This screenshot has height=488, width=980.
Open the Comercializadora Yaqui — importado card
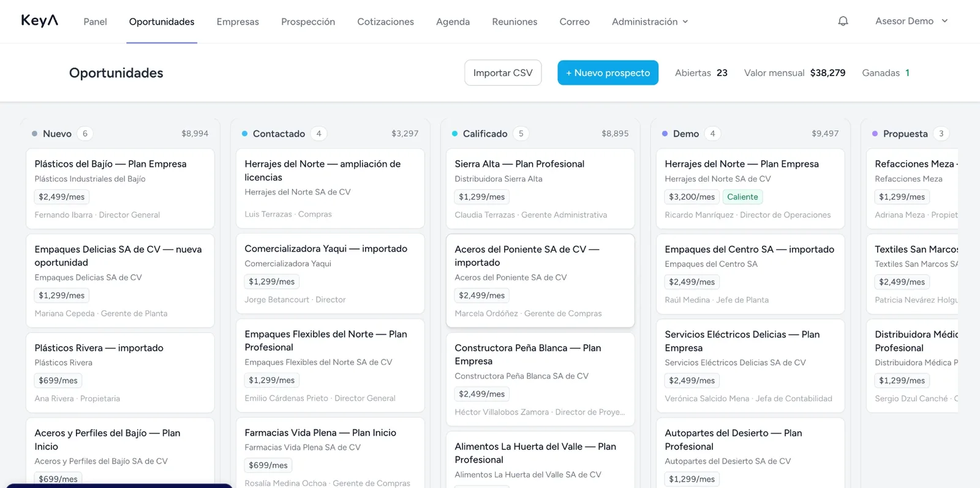[330, 273]
